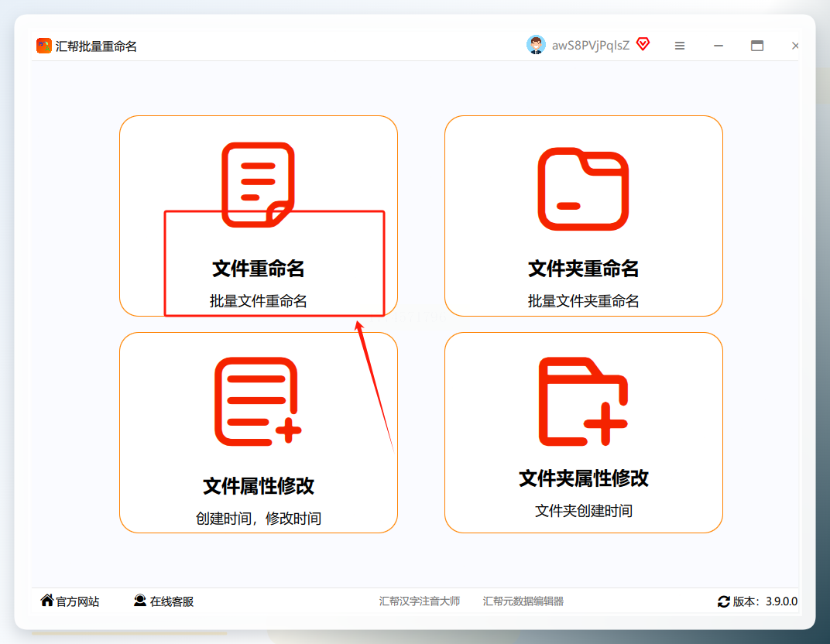The image size is (830, 644).
Task: Open the hamburger menu in title bar
Action: pyautogui.click(x=680, y=46)
